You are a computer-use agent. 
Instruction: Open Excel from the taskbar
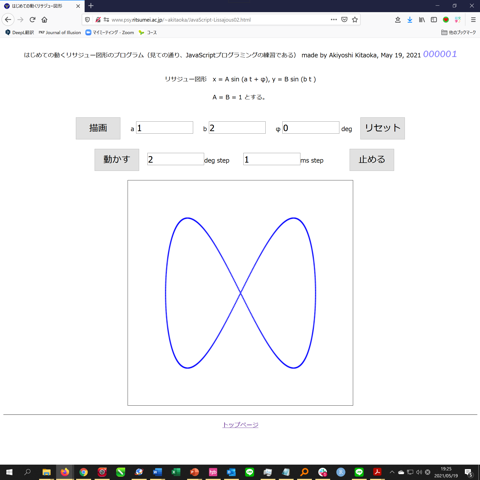[176, 472]
